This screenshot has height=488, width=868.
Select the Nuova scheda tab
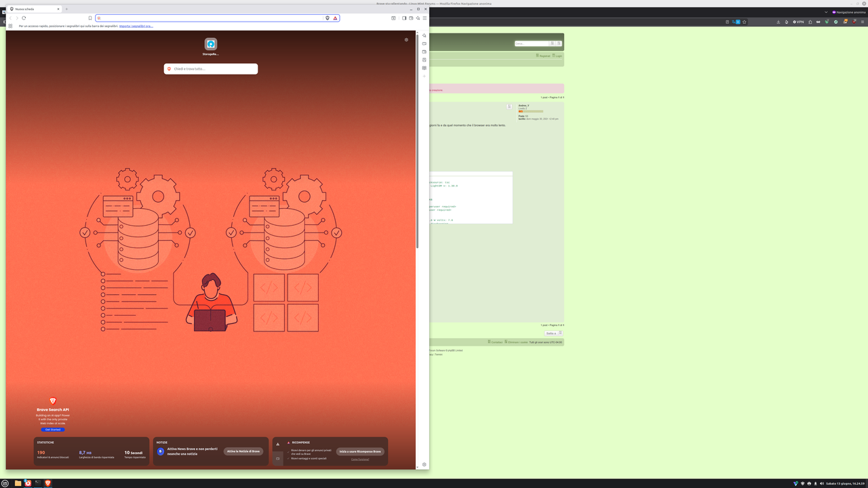pyautogui.click(x=34, y=9)
